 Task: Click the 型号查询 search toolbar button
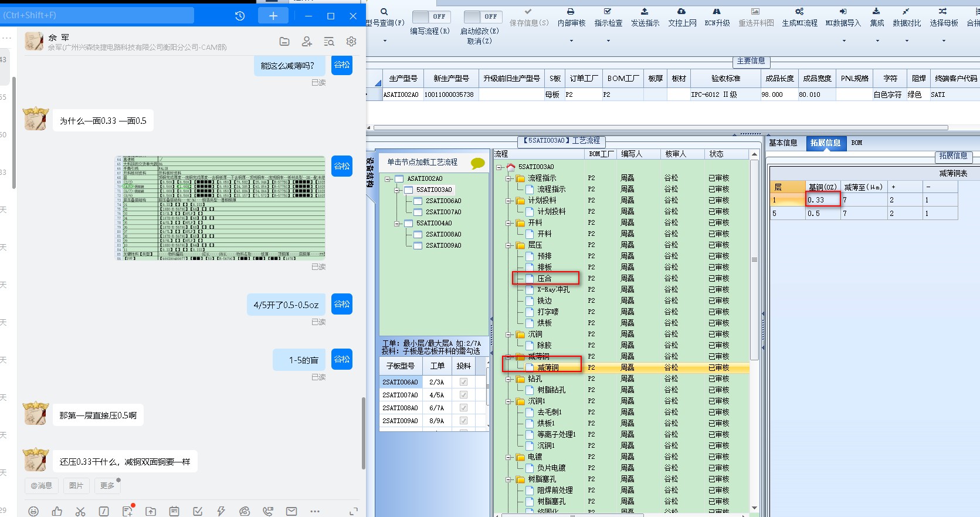[x=385, y=18]
